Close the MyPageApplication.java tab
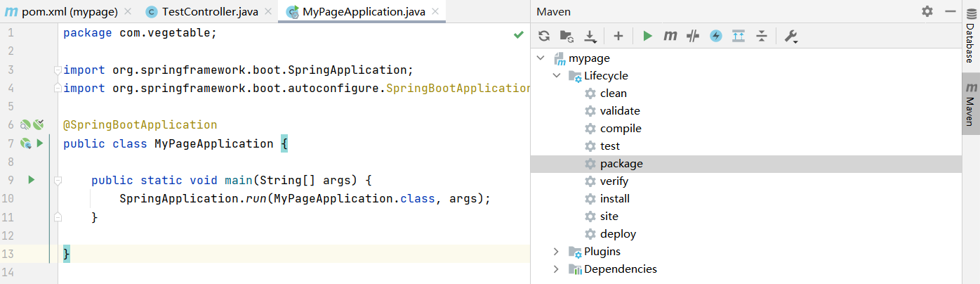Screen dimensions: 980x284 click(x=436, y=12)
